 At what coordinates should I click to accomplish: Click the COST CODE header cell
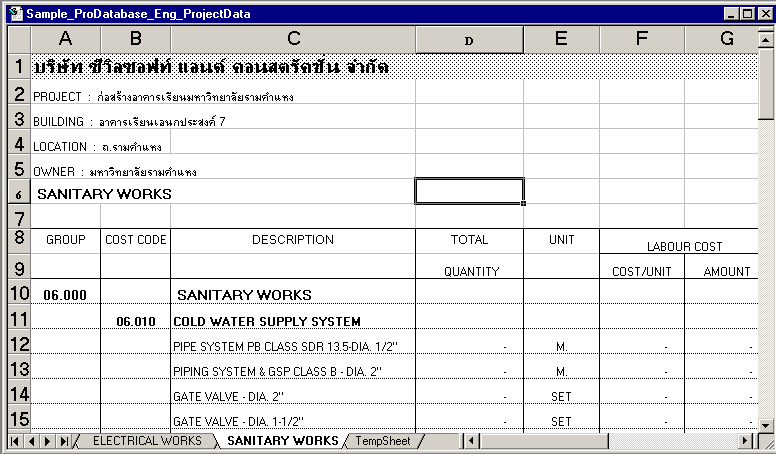point(136,240)
